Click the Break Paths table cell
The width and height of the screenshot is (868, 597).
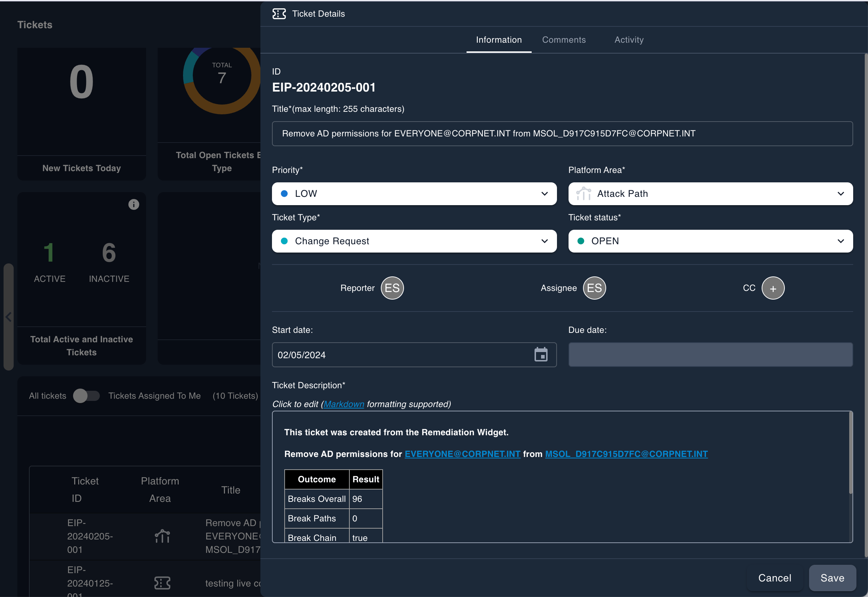click(316, 518)
